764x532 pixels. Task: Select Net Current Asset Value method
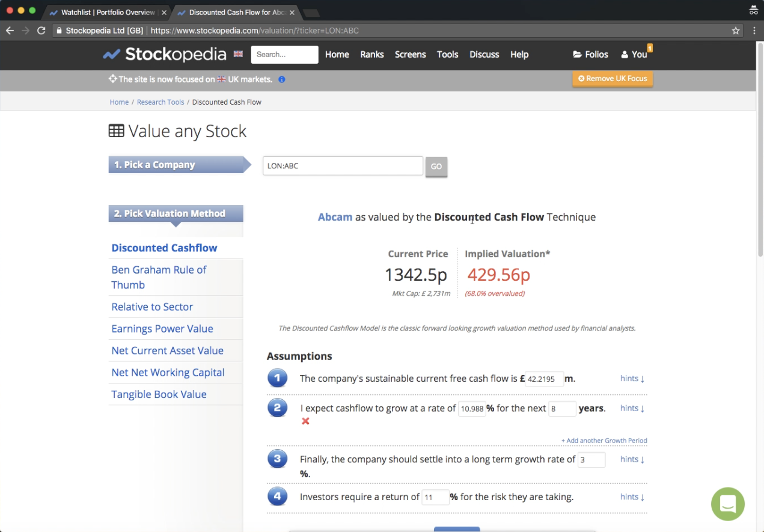tap(167, 350)
